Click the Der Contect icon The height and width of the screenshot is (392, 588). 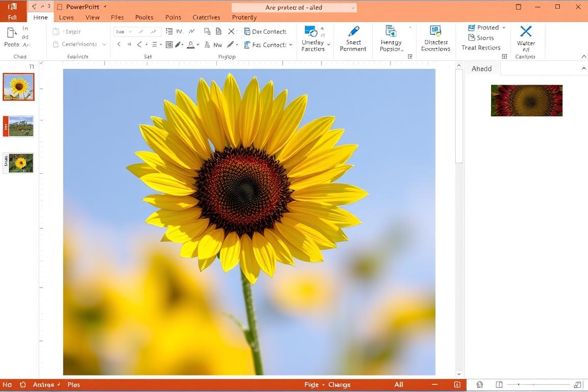pyautogui.click(x=247, y=32)
